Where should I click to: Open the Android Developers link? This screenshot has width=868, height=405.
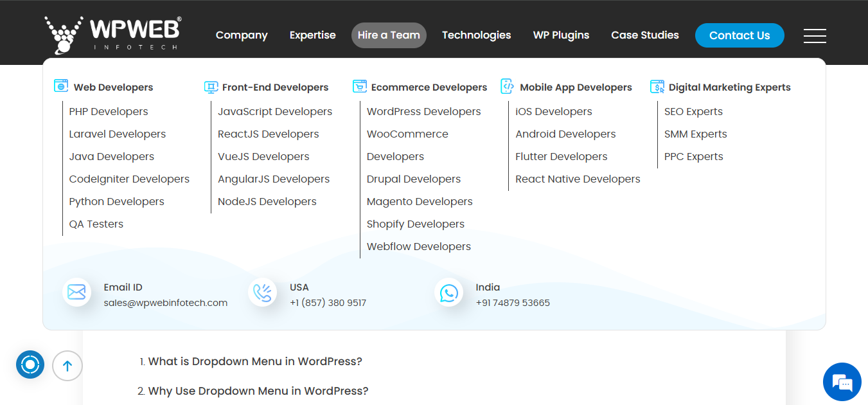tap(565, 134)
